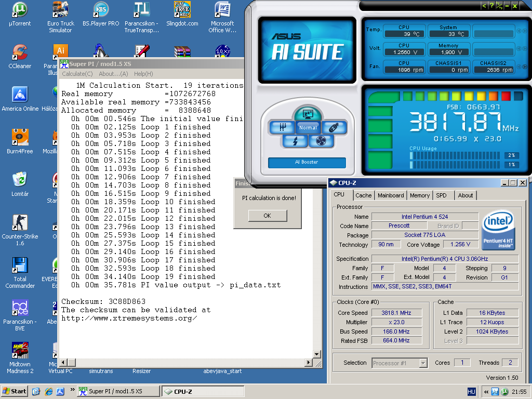The width and height of the screenshot is (532, 399).
Task: Click Super PI vertical scrollbar down arrow
Action: [x=317, y=354]
